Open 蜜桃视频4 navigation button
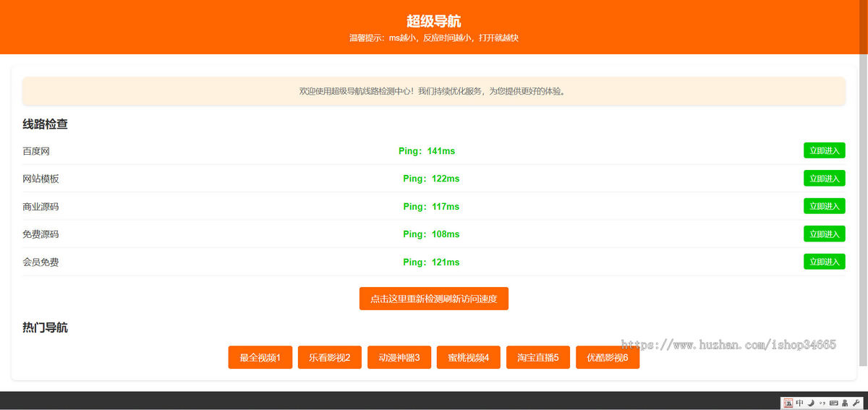Viewport: 868px width, 410px height. pyautogui.click(x=469, y=357)
